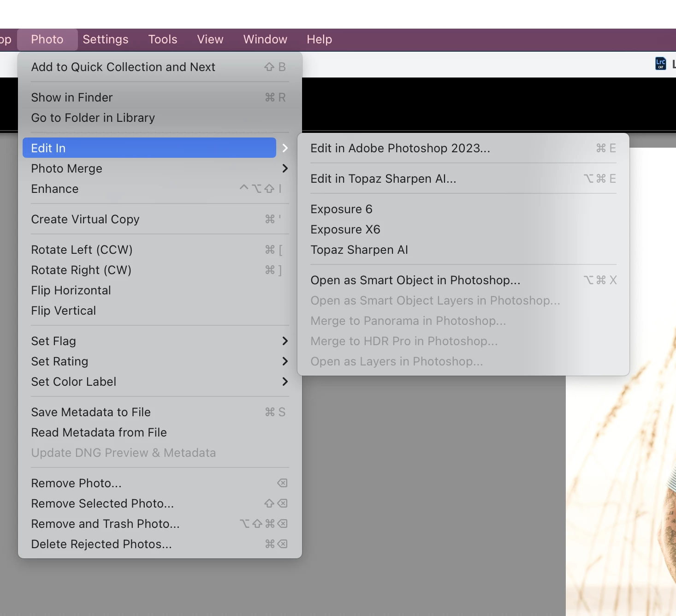Choose Remove and Trash Photo…
676x616 pixels.
[160, 524]
